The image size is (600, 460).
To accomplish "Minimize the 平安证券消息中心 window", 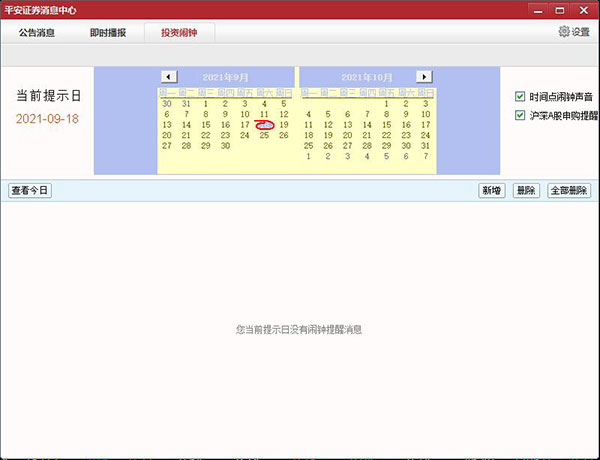I will (538, 10).
